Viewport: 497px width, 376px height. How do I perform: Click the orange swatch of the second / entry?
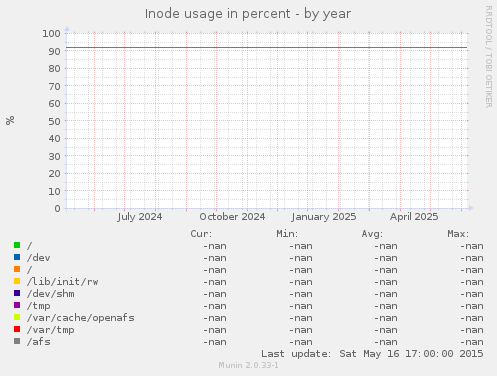click(x=17, y=269)
